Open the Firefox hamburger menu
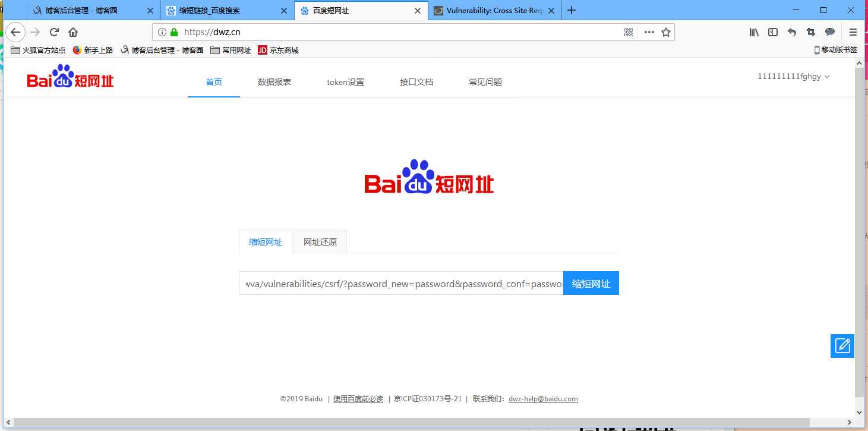 853,32
